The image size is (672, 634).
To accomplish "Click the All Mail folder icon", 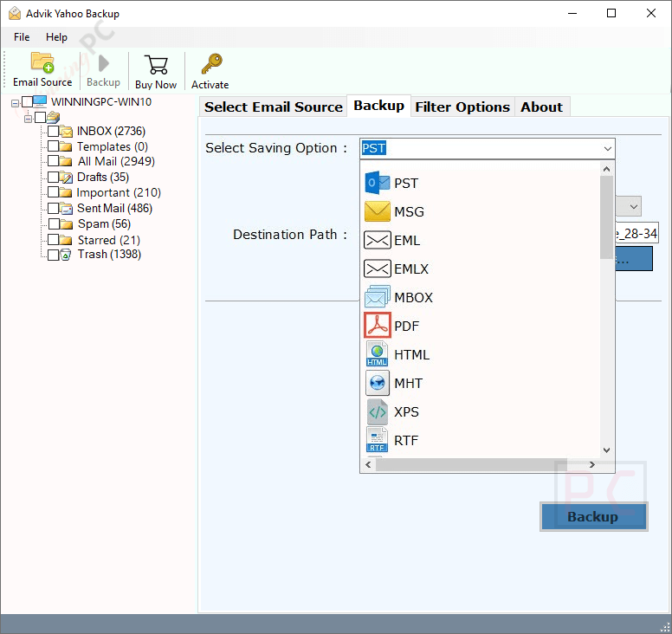I will [x=66, y=162].
